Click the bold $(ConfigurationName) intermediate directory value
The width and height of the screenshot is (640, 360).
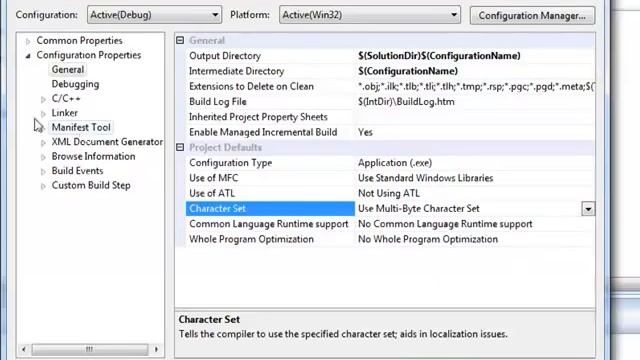tap(408, 71)
